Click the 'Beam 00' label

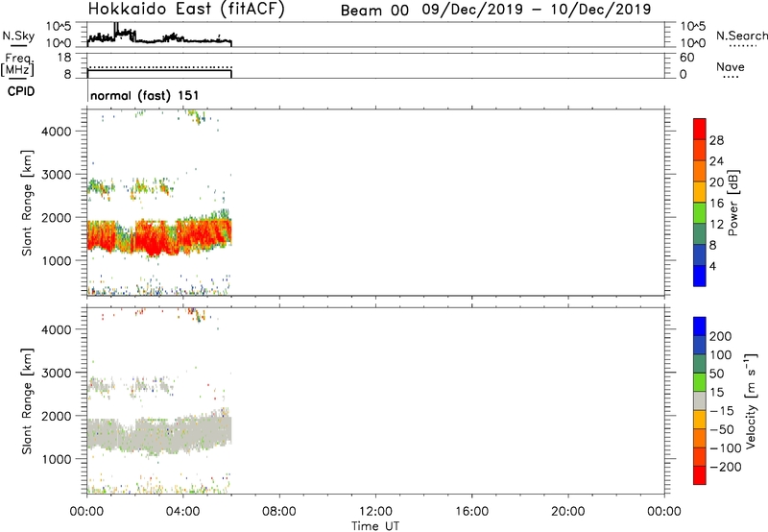[x=374, y=10]
